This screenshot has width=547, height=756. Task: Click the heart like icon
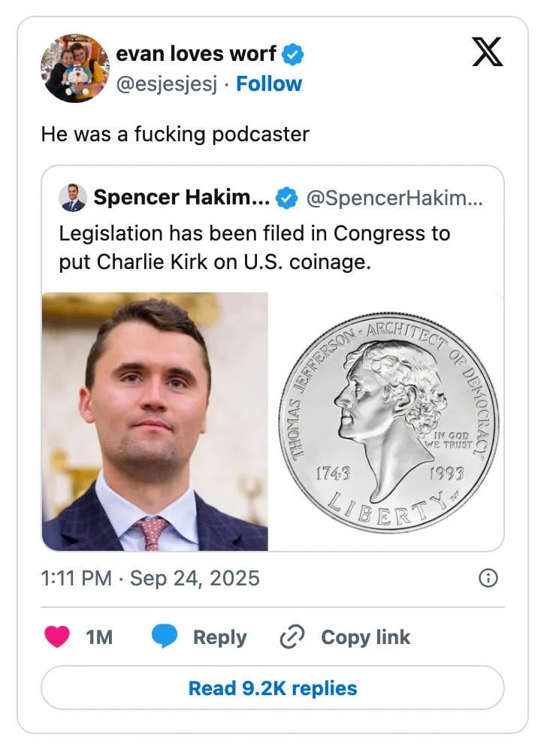(57, 637)
